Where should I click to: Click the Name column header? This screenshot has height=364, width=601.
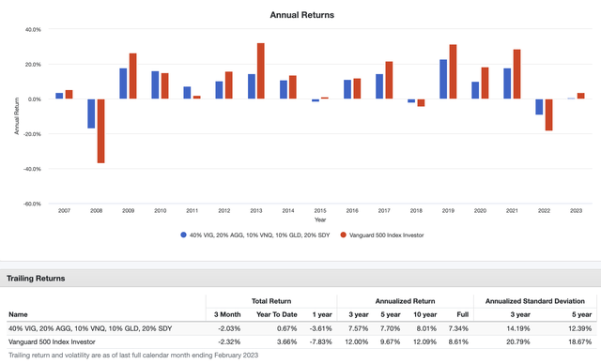(x=18, y=314)
